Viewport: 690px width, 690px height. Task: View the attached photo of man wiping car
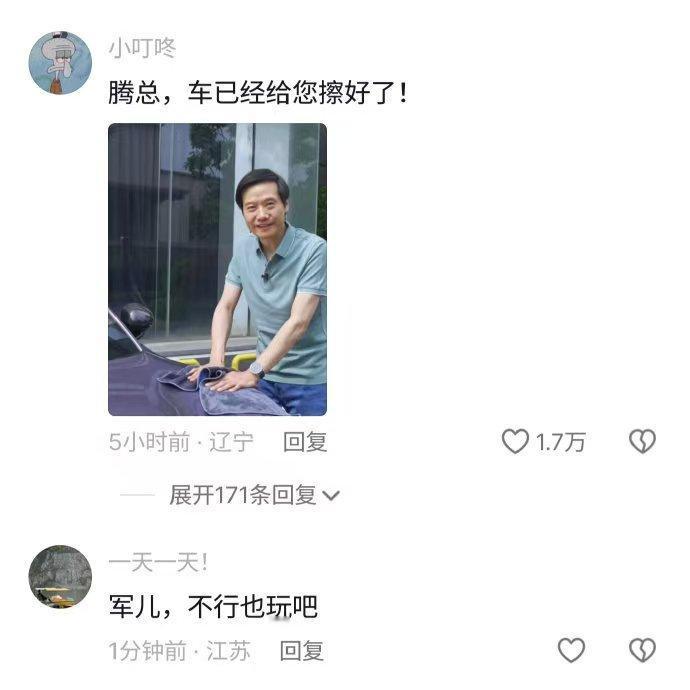click(217, 269)
